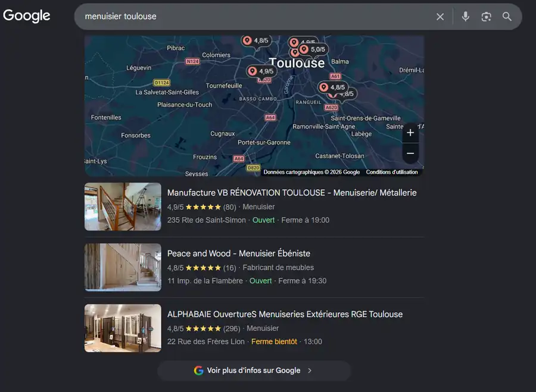The width and height of the screenshot is (536, 392).
Task: Open Google Lens image search icon
Action: point(486,17)
